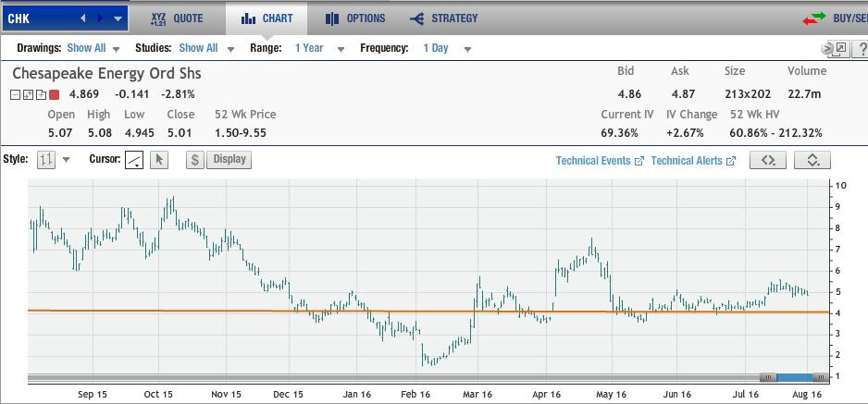Screen dimensions: 868x404
Task: Click the Aug 16 axis label
Action: [x=808, y=395]
